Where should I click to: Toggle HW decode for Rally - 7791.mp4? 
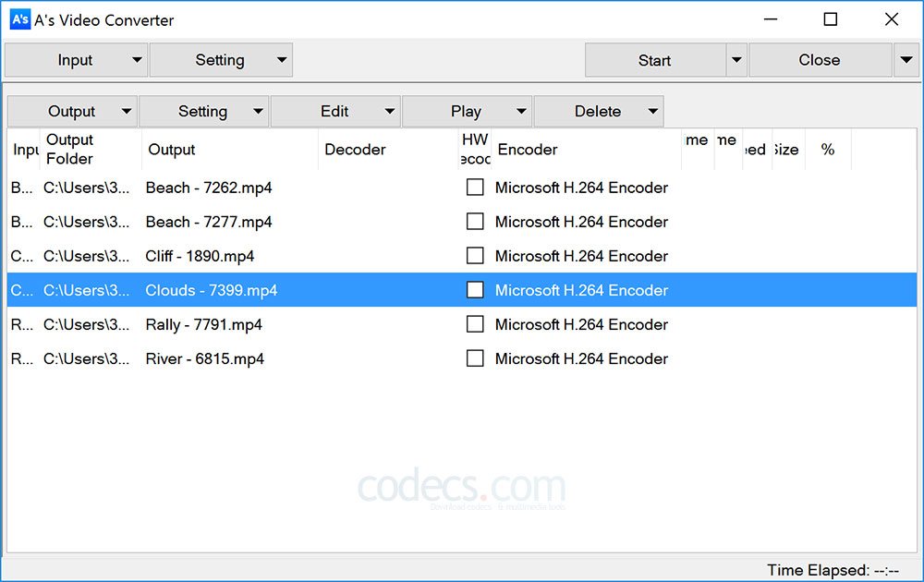pos(475,324)
